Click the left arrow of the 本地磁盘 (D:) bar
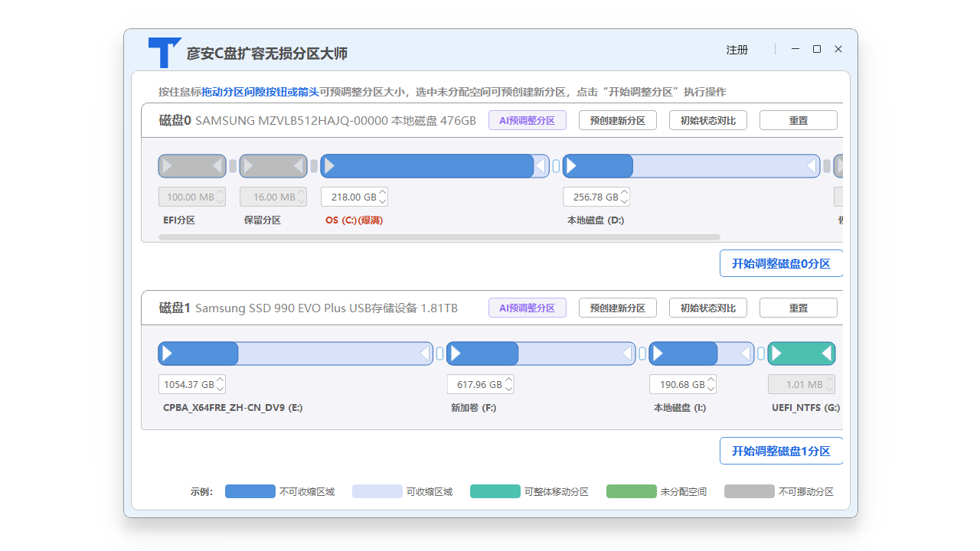Screen dimensions: 980x551 [x=571, y=165]
